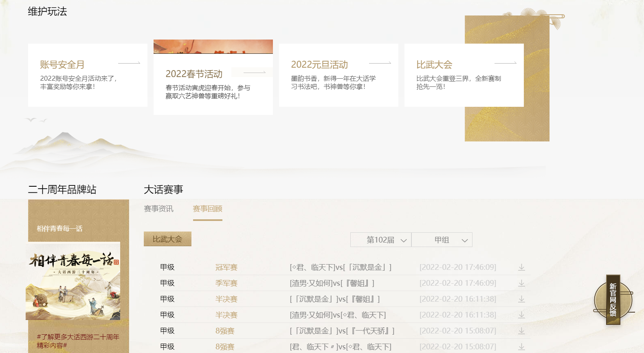Download 8强赛 replay featuring 一代天骄
The height and width of the screenshot is (353, 644).
coord(521,331)
